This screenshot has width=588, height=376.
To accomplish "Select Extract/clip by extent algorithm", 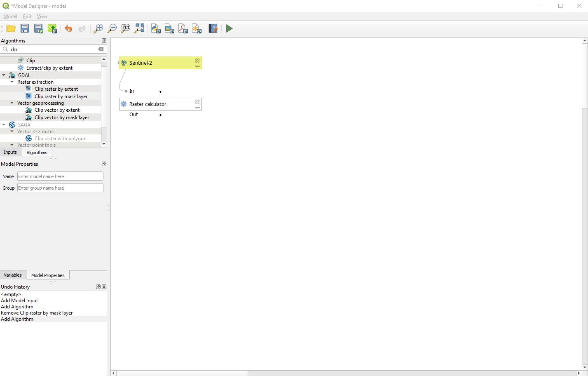I will (x=49, y=68).
